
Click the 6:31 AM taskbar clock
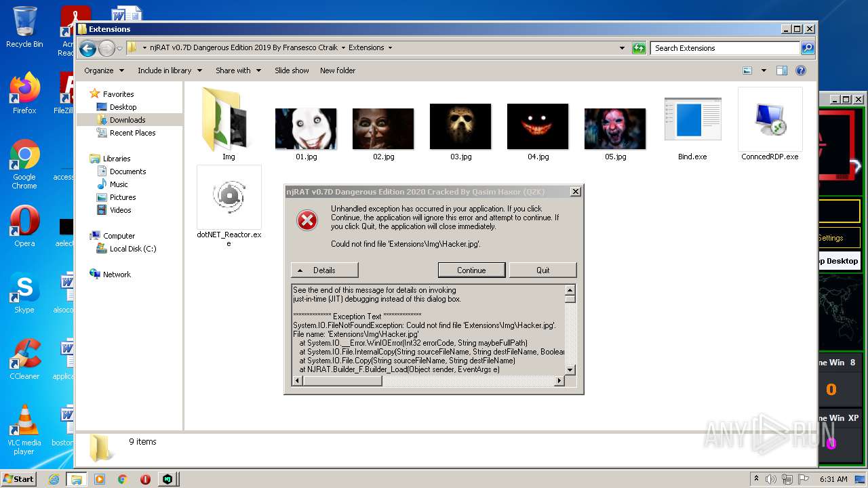point(833,479)
